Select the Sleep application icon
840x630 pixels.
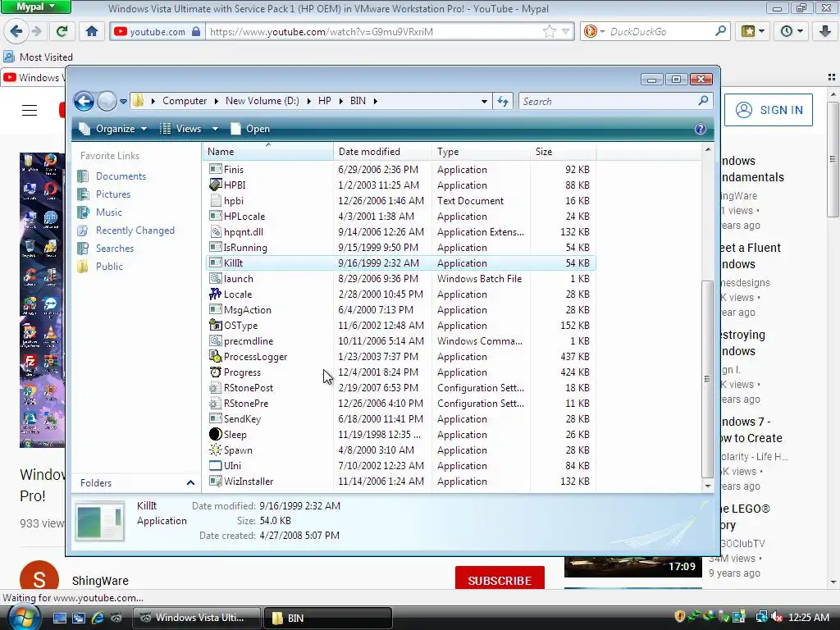216,435
